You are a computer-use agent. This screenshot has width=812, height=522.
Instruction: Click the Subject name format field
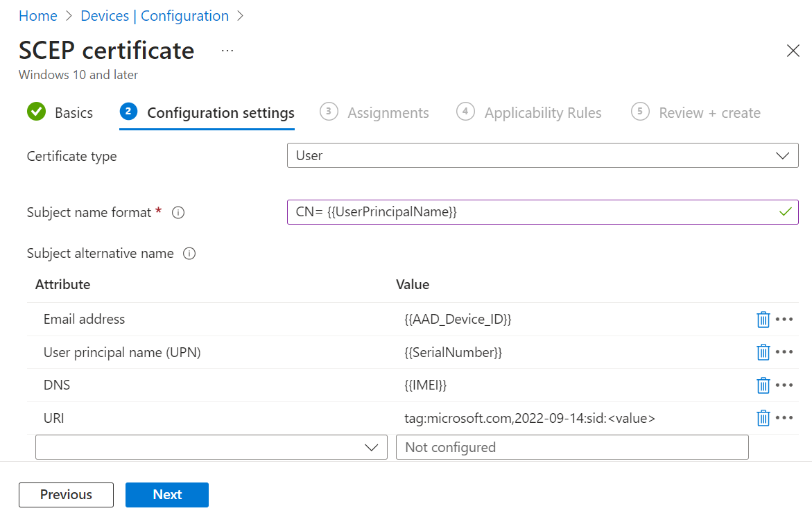point(534,212)
